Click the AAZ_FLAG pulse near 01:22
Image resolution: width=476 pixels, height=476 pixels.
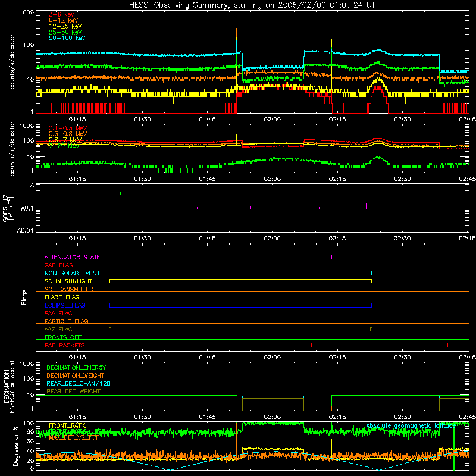110,329
